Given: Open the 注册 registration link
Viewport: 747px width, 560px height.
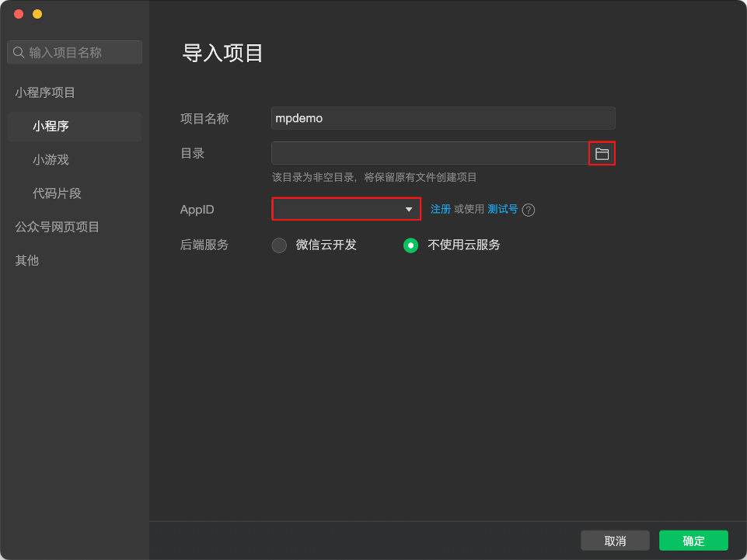Looking at the screenshot, I should click(441, 209).
